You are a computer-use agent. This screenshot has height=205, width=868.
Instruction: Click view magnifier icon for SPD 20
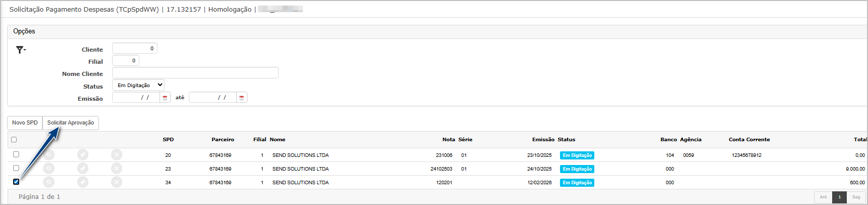pos(48,155)
